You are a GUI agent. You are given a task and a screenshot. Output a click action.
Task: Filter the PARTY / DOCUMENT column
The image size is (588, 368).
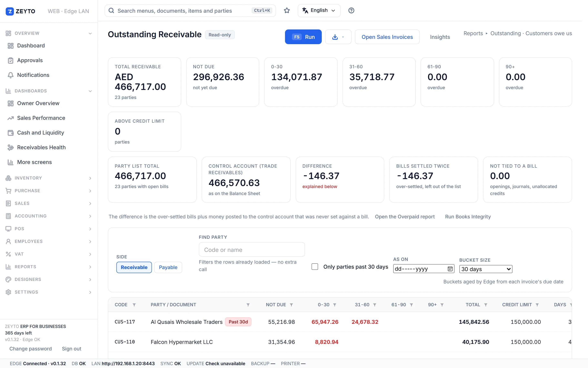[x=248, y=305]
